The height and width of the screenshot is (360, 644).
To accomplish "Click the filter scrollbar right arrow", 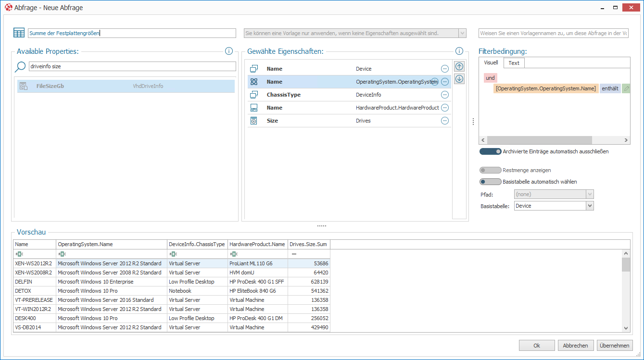I will point(626,140).
